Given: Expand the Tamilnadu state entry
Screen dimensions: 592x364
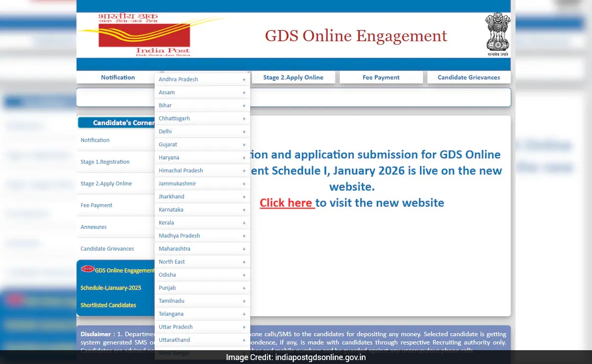Looking at the screenshot, I should (x=202, y=300).
